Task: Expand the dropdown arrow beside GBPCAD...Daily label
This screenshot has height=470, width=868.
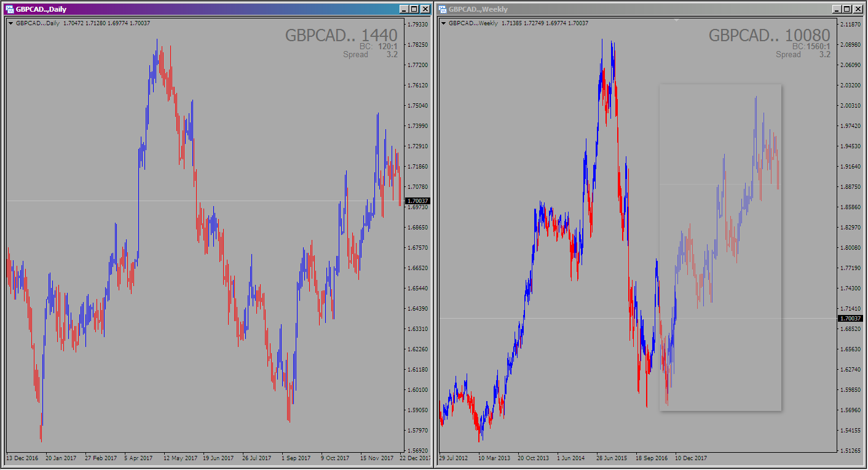Action: (11, 23)
